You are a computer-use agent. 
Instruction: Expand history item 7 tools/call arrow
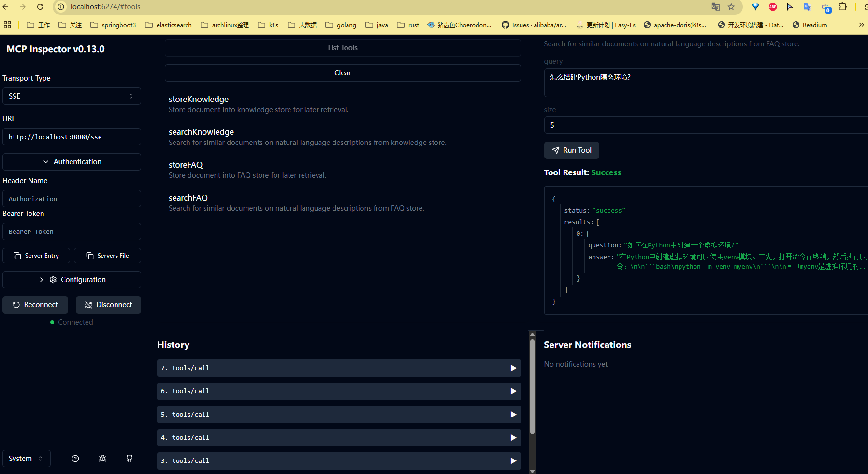point(513,368)
